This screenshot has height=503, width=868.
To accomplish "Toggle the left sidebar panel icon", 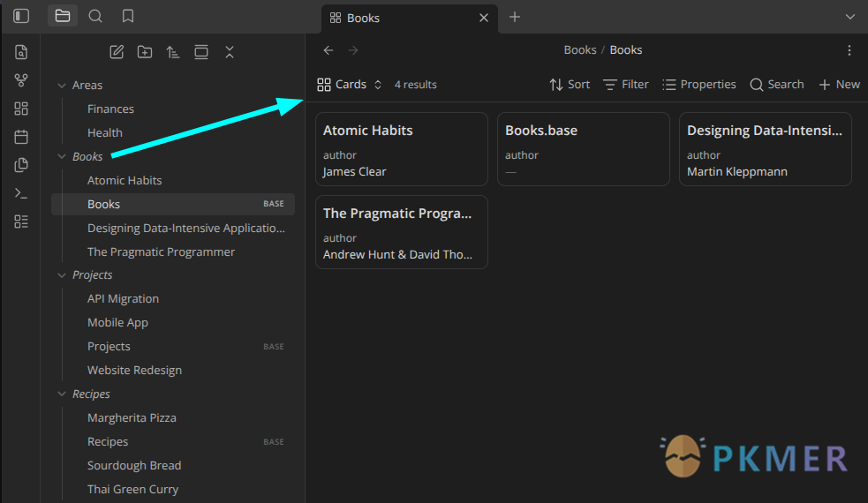I will [x=21, y=16].
